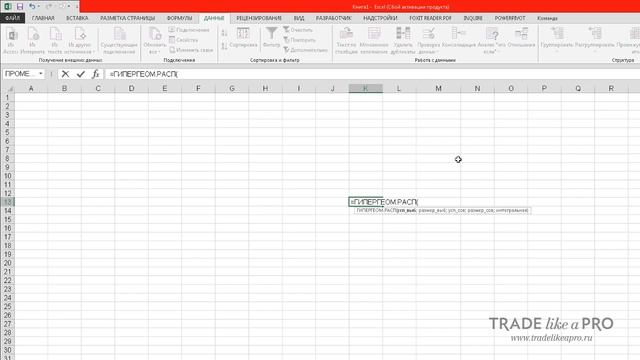
Task: Open Existing Connections (Существующие подключения)
Action: (x=119, y=40)
